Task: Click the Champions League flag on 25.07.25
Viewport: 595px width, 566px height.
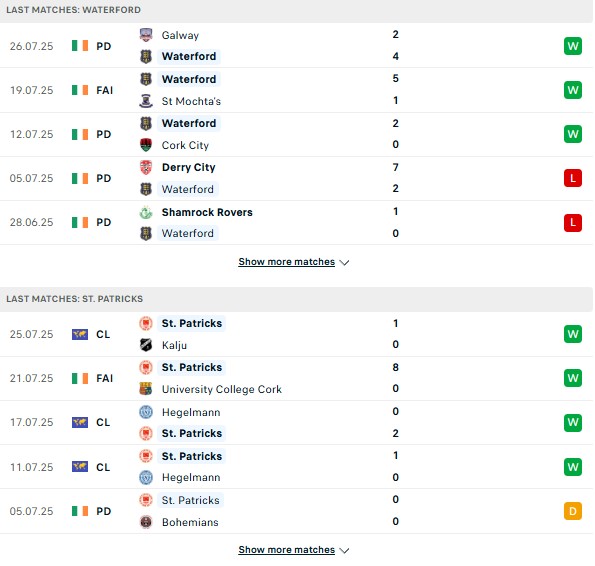Action: pyautogui.click(x=80, y=334)
